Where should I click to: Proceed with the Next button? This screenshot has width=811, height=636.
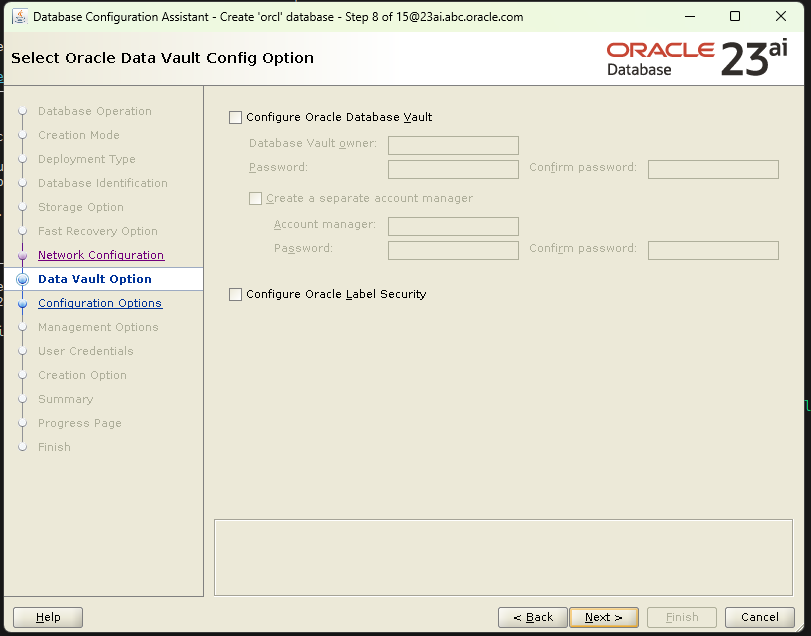[x=603, y=617]
